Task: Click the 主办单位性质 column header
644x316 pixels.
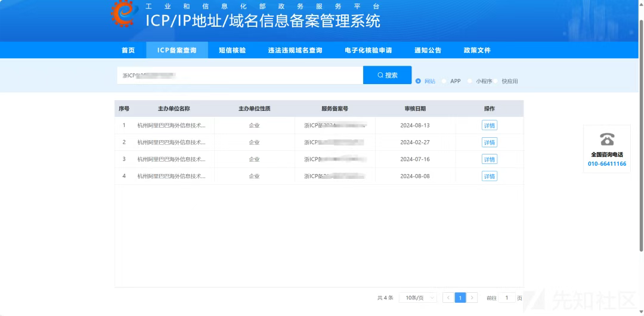Action: pos(254,109)
